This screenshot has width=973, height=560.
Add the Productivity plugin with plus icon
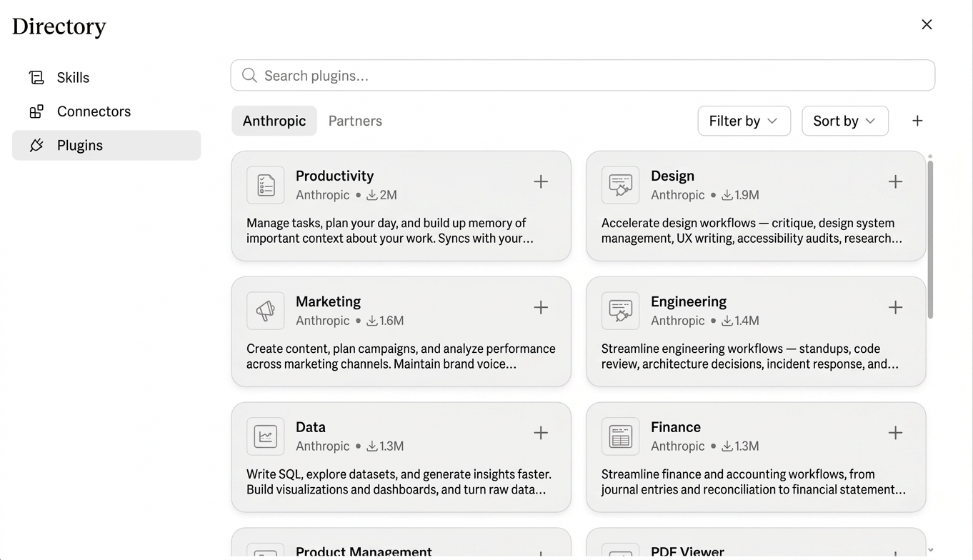pos(541,182)
